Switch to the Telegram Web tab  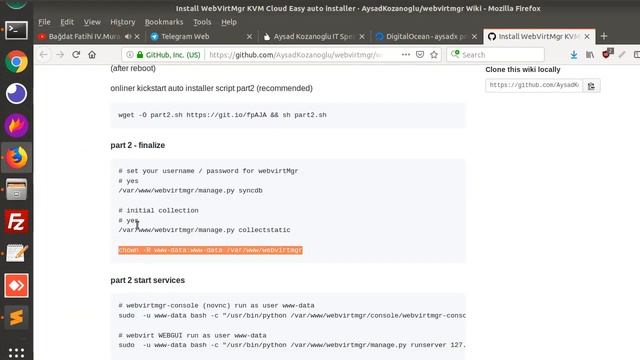(185, 36)
